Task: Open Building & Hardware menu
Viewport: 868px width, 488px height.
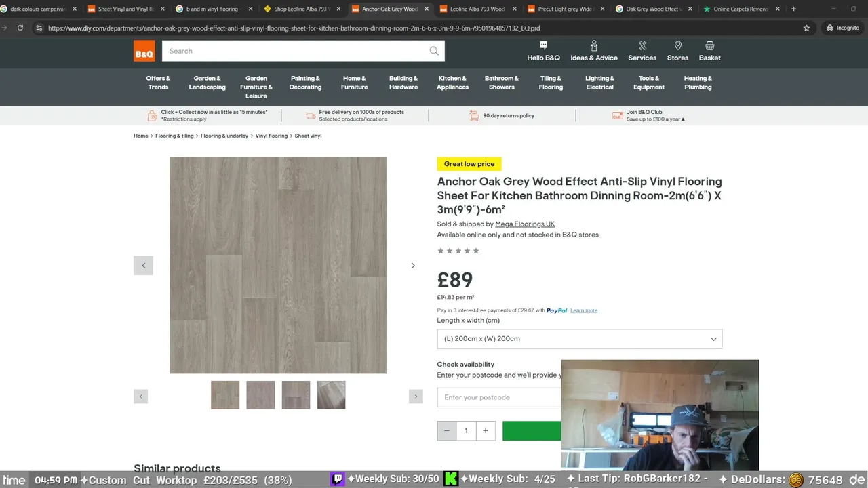Action: pos(403,83)
